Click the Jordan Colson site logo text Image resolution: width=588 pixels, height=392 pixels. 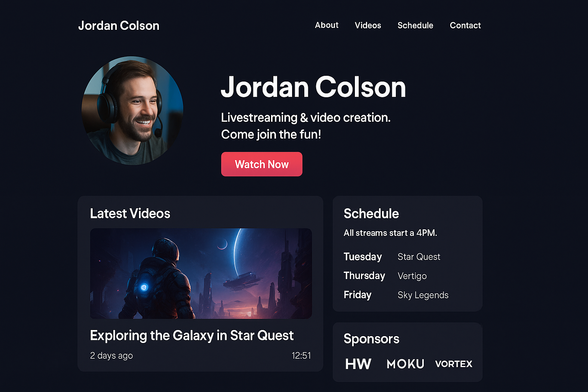click(x=119, y=26)
